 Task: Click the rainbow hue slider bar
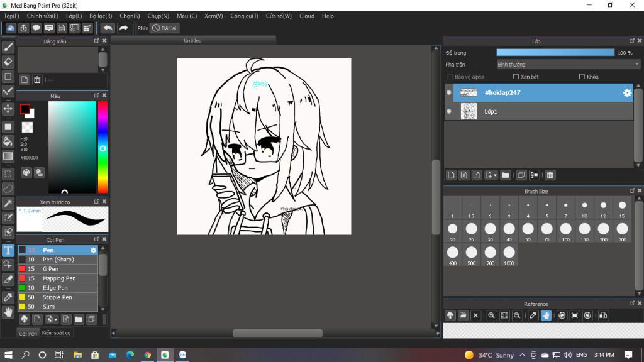click(x=103, y=147)
